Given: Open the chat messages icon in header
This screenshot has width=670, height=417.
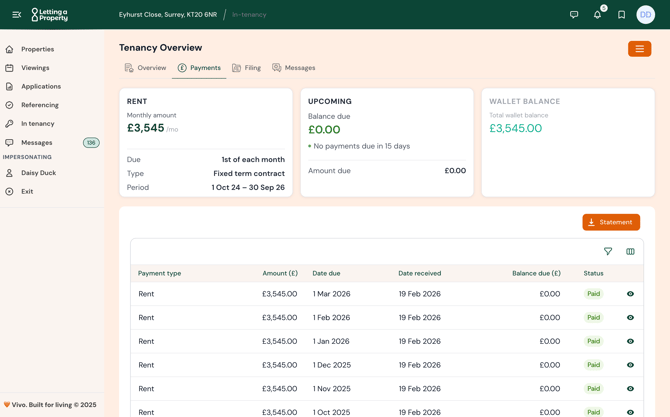Looking at the screenshot, I should coord(574,15).
